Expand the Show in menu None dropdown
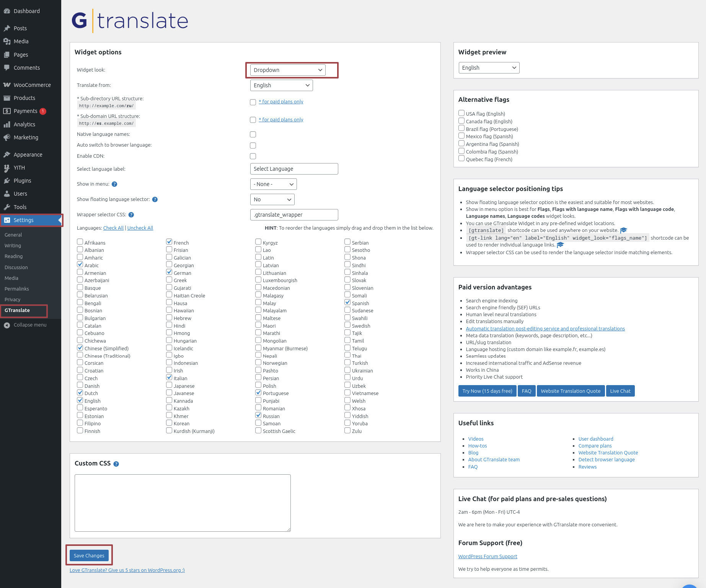 (274, 184)
